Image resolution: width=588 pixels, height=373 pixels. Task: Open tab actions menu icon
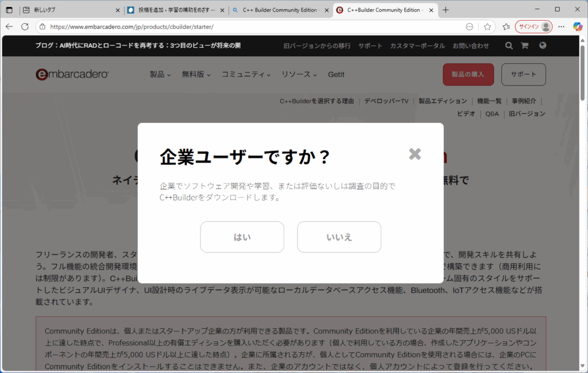tap(9, 10)
